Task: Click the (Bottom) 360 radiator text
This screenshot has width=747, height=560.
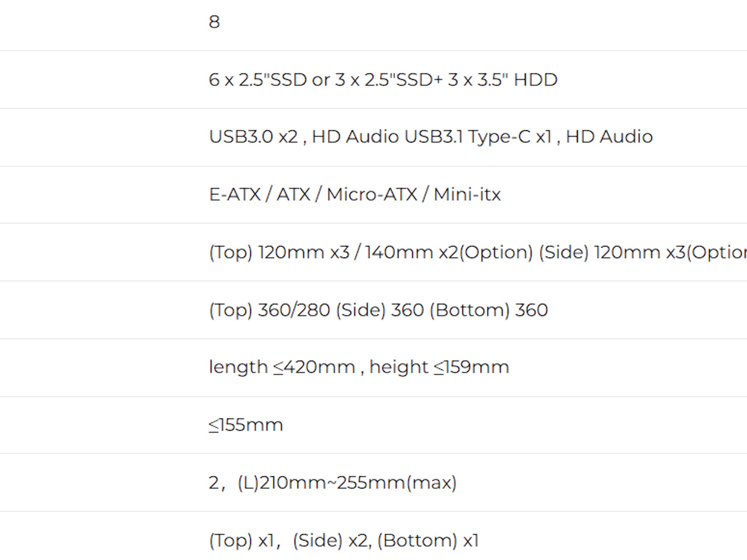Action: pos(488,310)
